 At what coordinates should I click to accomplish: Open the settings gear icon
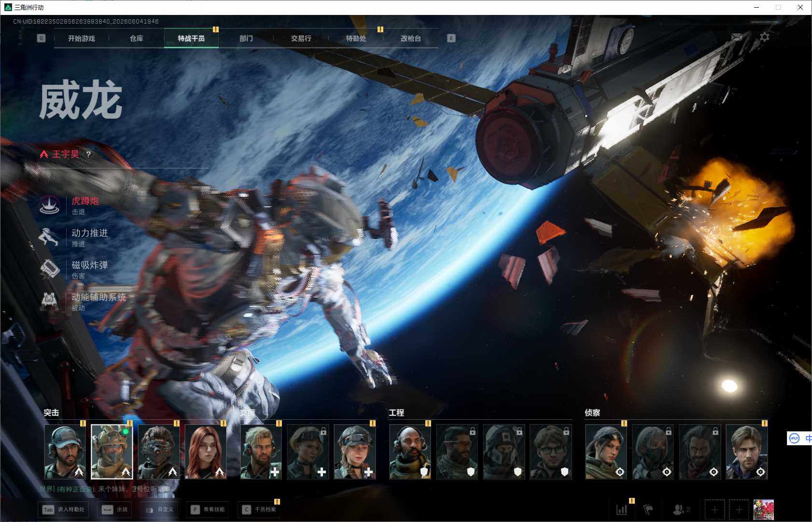[765, 37]
